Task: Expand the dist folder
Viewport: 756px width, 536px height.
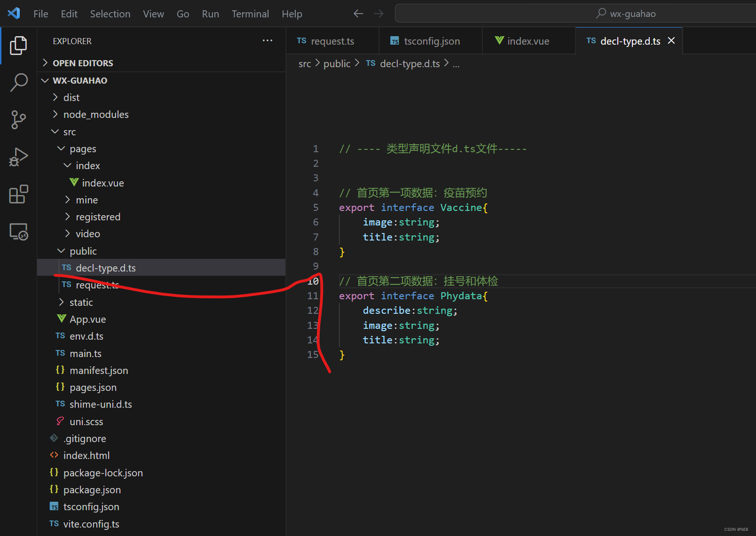Action: pyautogui.click(x=55, y=97)
